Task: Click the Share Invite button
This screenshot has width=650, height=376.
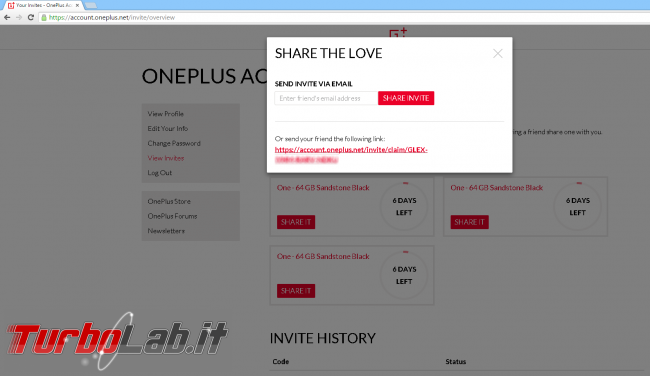Action: pyautogui.click(x=406, y=98)
